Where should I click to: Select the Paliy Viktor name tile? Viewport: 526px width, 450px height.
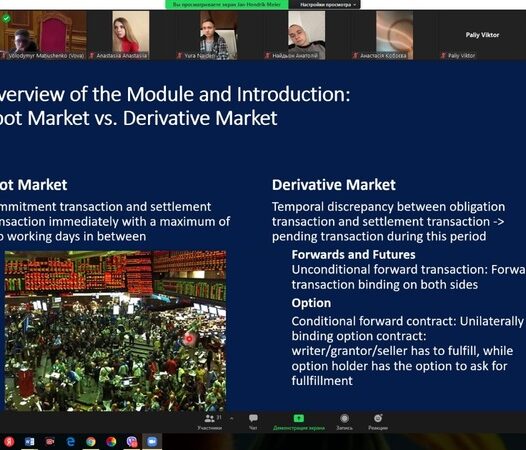482,35
